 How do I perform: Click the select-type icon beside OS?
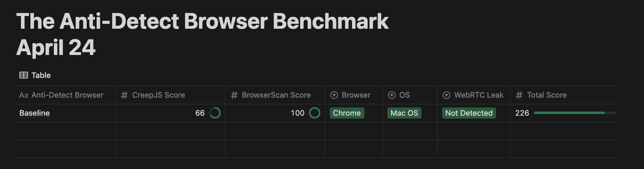pyautogui.click(x=391, y=95)
